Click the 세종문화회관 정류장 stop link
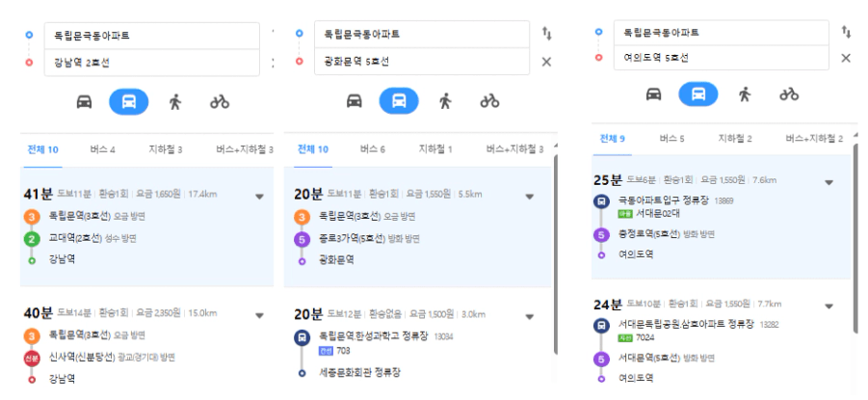 click(x=360, y=372)
